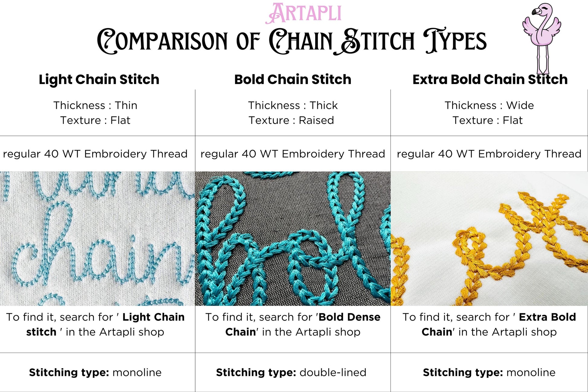Click the 'Thickness : Wide' text
Image resolution: width=588 pixels, height=392 pixels.
pyautogui.click(x=489, y=105)
